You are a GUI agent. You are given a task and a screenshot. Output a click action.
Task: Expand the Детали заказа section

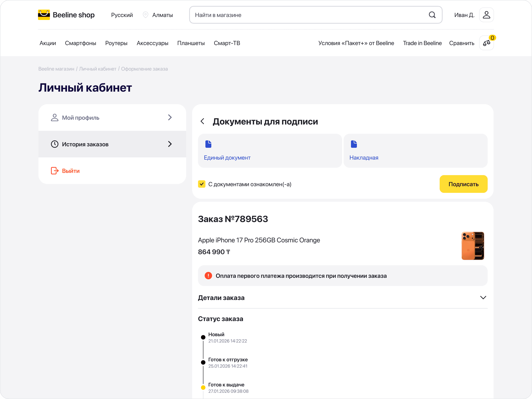click(x=483, y=298)
